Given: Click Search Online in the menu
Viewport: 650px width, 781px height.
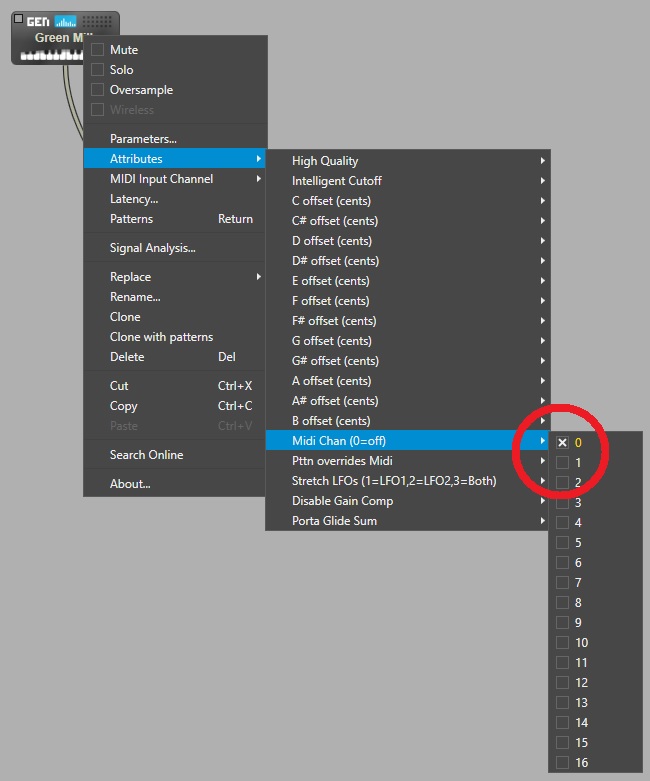Looking at the screenshot, I should (146, 455).
